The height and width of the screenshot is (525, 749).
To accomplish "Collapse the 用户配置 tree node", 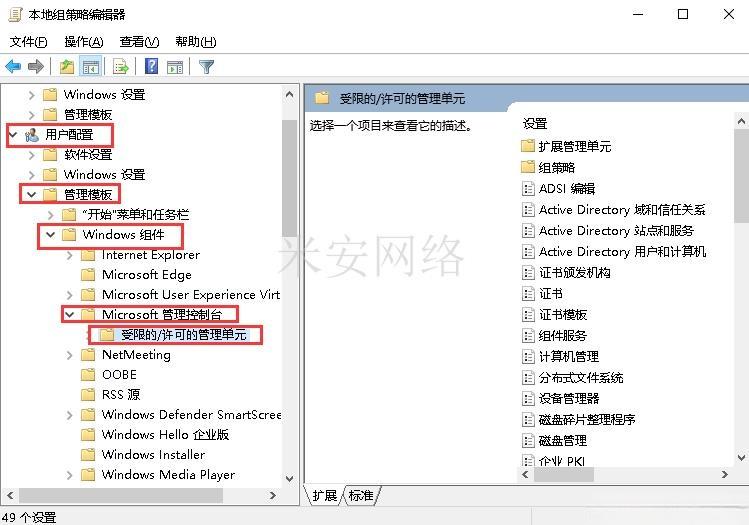I will [x=13, y=135].
